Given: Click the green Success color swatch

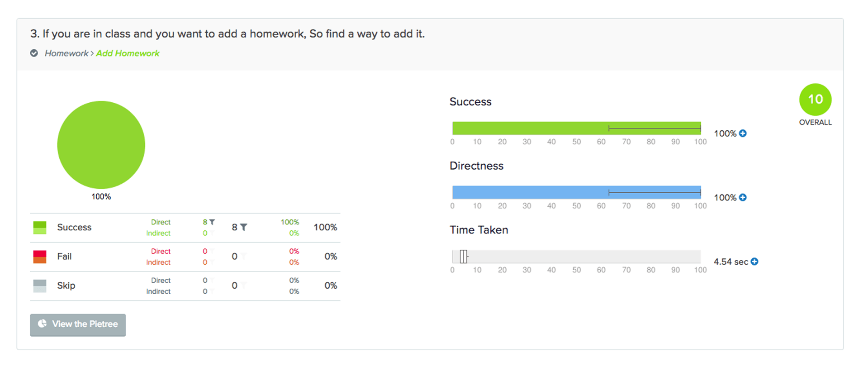Looking at the screenshot, I should pos(40,228).
